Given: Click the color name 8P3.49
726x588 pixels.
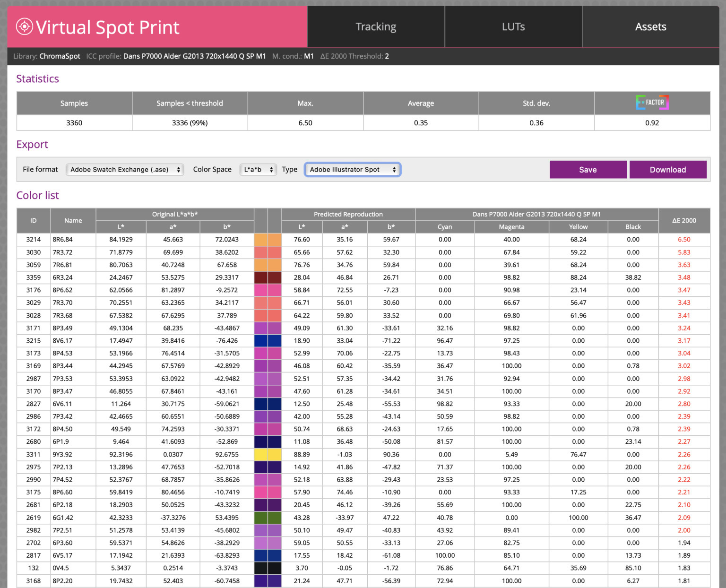Looking at the screenshot, I should (62, 328).
